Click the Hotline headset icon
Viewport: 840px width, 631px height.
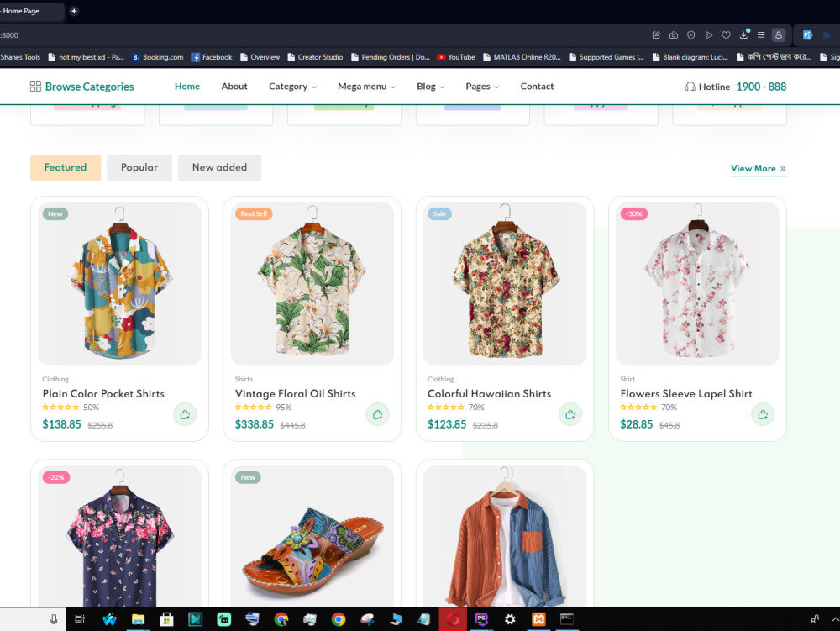[x=690, y=87]
